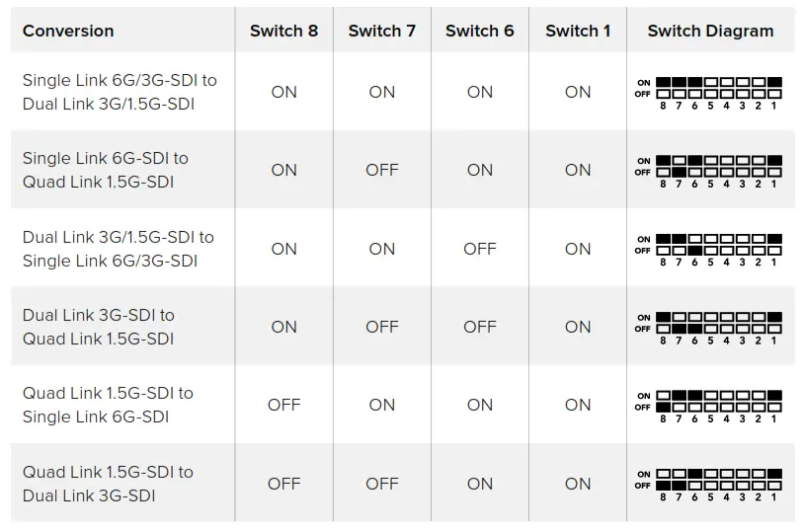The height and width of the screenshot is (532, 804).
Task: Click Switch 6 OFF in Dual Link to Single Link row
Action: (x=479, y=249)
